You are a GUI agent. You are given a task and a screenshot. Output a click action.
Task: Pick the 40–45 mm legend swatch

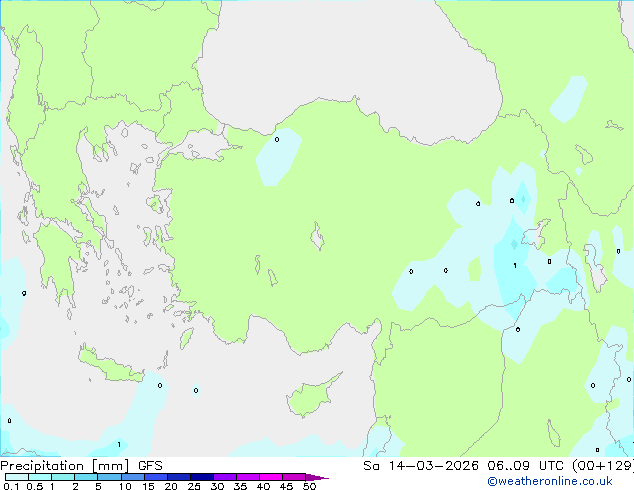coord(271,477)
